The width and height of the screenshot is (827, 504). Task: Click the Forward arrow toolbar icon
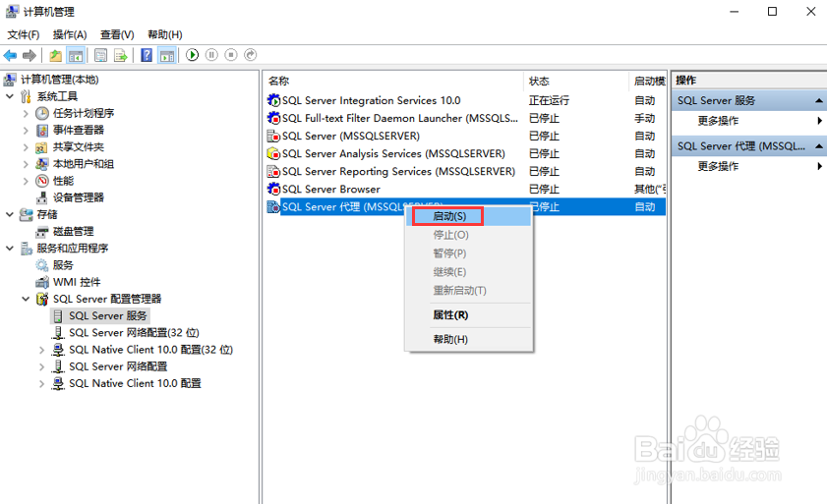[30, 55]
